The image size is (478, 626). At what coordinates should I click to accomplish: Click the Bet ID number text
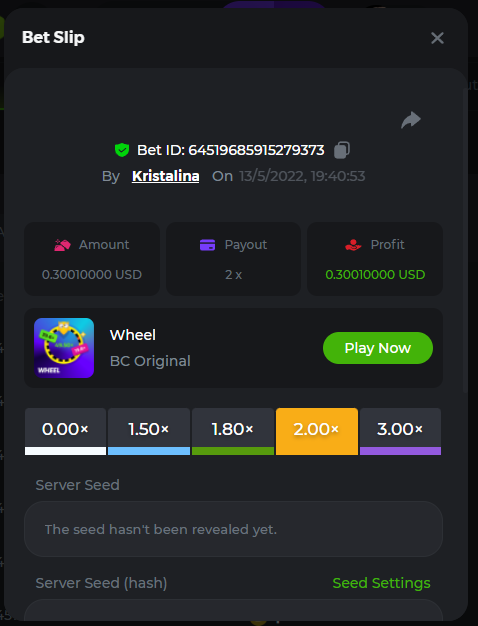[x=256, y=150]
